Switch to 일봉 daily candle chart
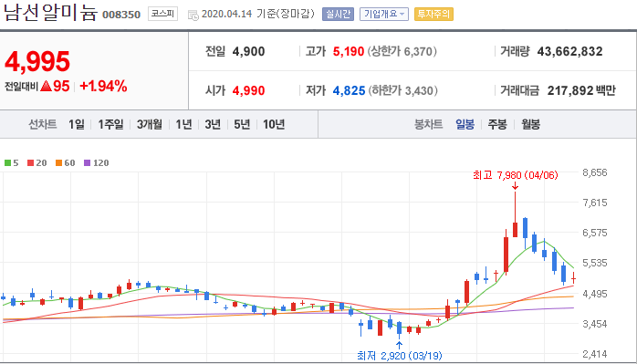Viewport: 637px width, 364px height. point(465,124)
